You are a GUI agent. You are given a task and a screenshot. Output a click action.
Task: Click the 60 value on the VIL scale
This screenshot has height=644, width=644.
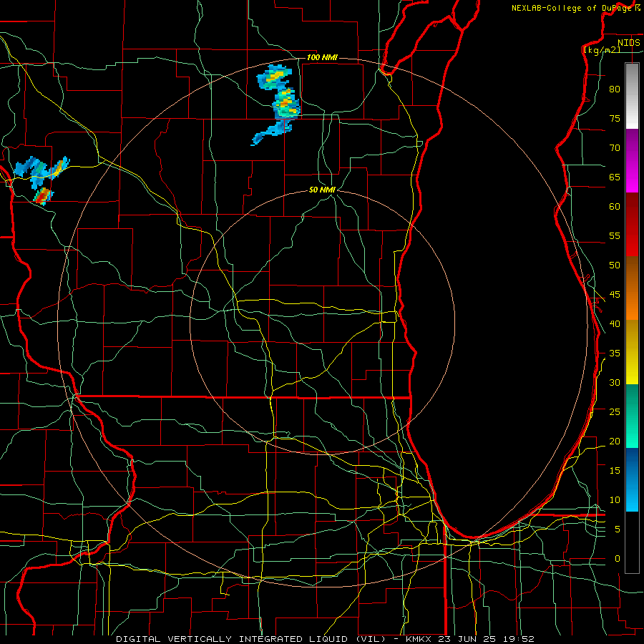[x=615, y=207]
